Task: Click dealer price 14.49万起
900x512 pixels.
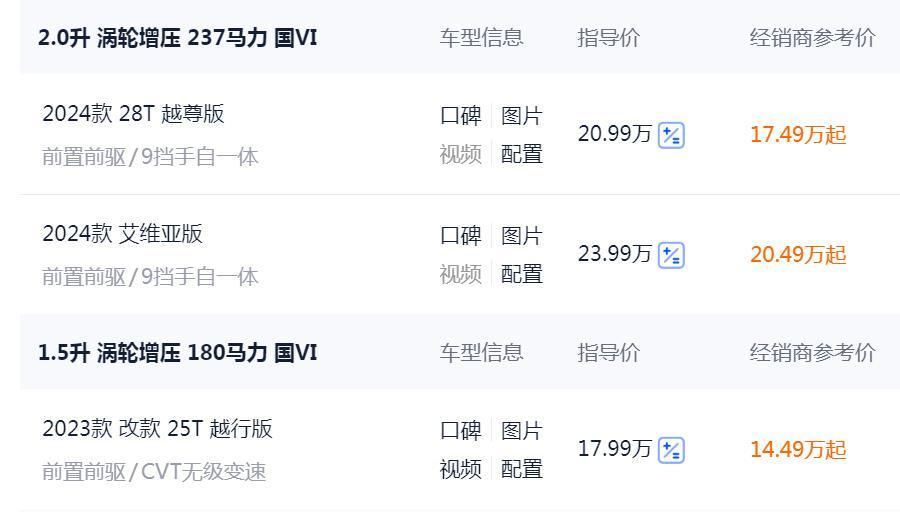Action: (798, 450)
